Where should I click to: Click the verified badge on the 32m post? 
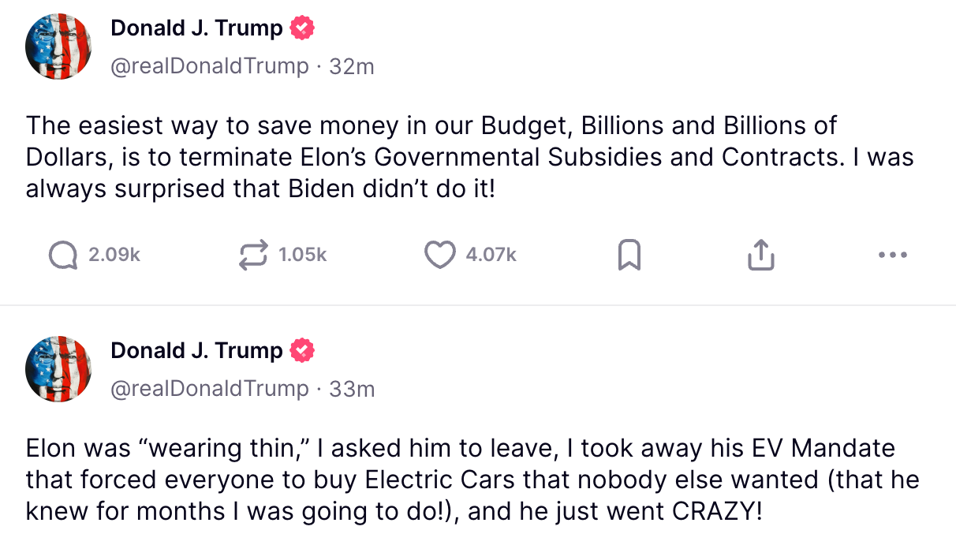click(x=302, y=28)
